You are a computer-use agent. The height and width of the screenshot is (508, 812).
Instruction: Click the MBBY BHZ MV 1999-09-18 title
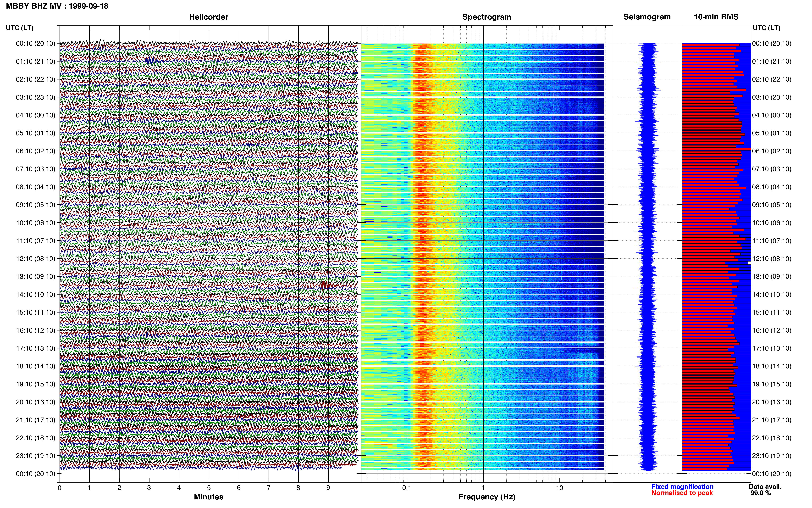[x=57, y=6]
